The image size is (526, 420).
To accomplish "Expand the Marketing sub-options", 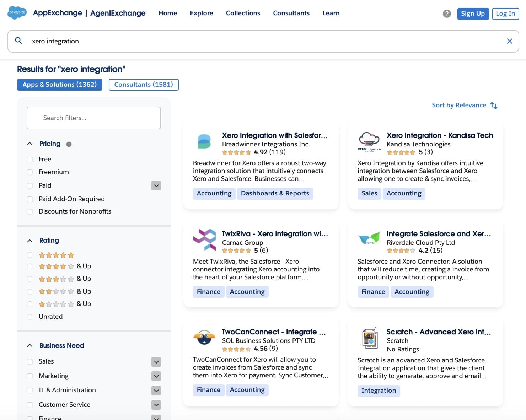I will pyautogui.click(x=156, y=376).
